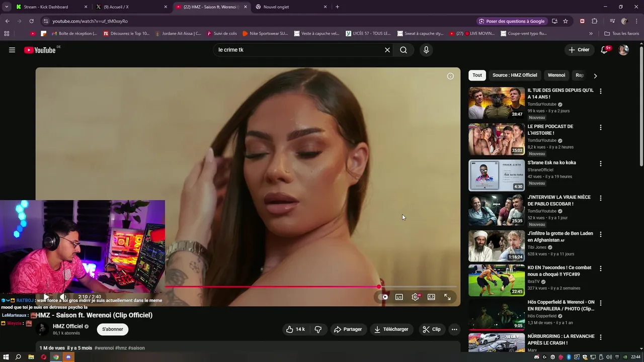Select the Werenoi filter chip

pos(556,75)
